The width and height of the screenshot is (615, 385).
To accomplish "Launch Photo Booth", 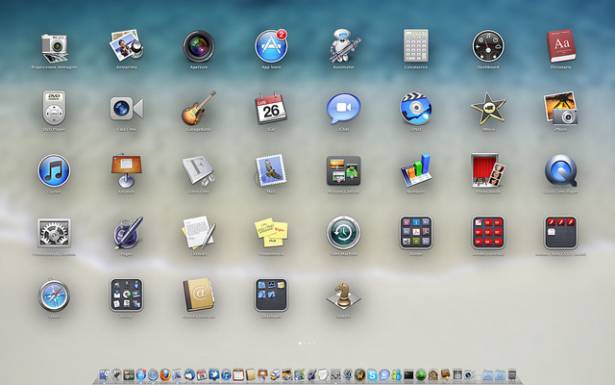I will point(488,170).
